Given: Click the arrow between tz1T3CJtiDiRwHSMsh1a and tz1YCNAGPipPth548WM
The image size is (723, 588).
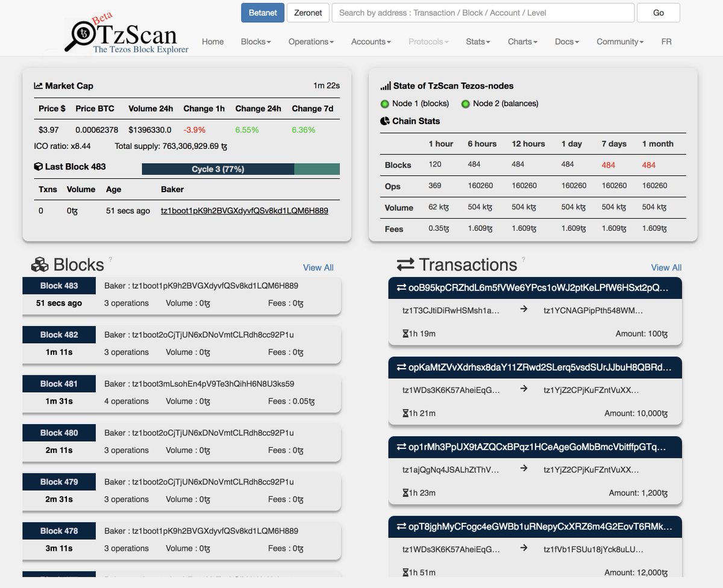Looking at the screenshot, I should coord(524,309).
